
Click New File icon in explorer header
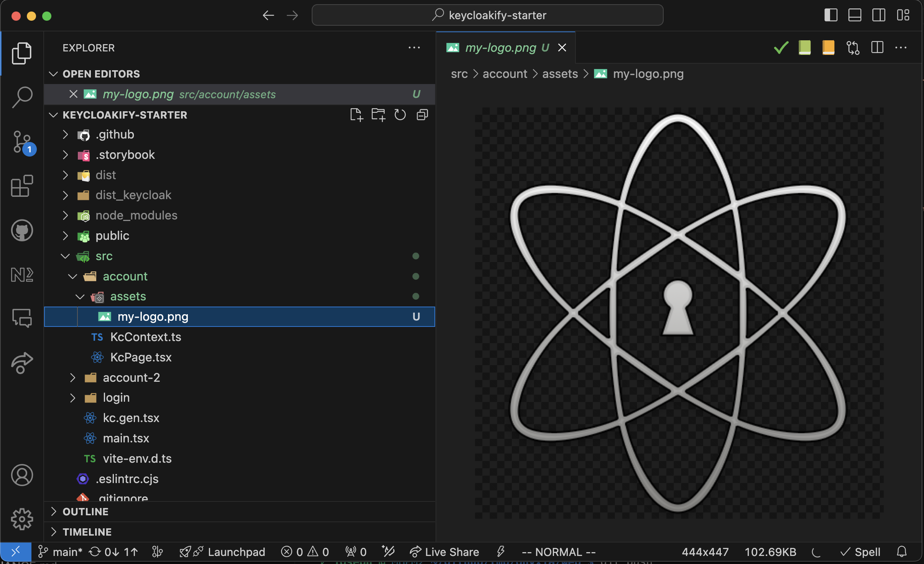[x=356, y=115]
